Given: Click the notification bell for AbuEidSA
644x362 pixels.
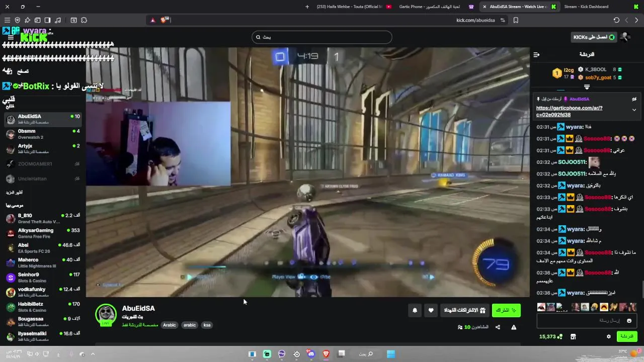Looking at the screenshot, I should pos(415,311).
